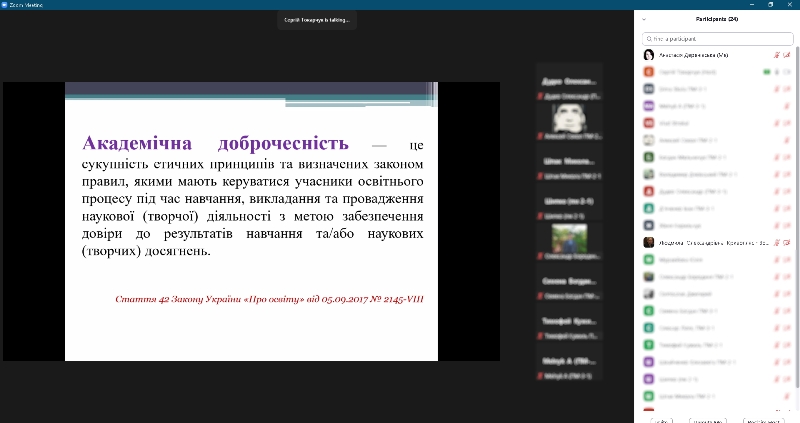Click Анастасія (Me) video-off camera icon
Image resolution: width=800 pixels, height=423 pixels.
787,55
